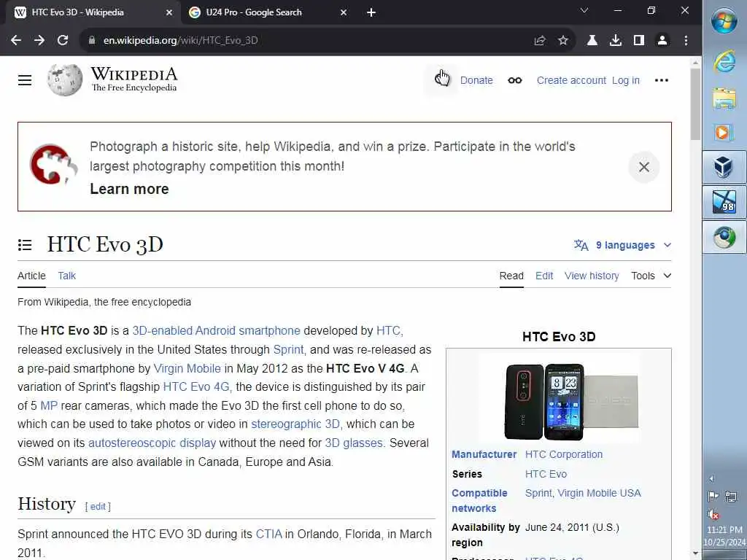Screen dimensions: 747x560
Task: Open the HTC Evo 3D phone image
Action: point(559,400)
